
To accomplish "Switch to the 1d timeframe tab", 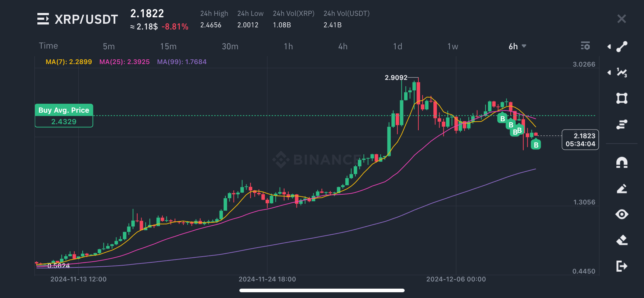I will click(x=397, y=46).
